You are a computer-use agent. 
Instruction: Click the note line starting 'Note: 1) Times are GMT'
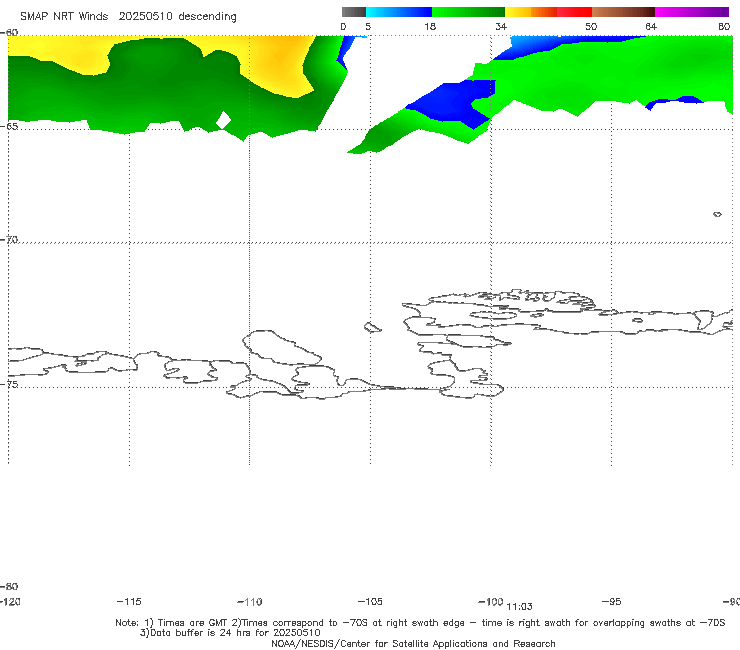(x=420, y=623)
